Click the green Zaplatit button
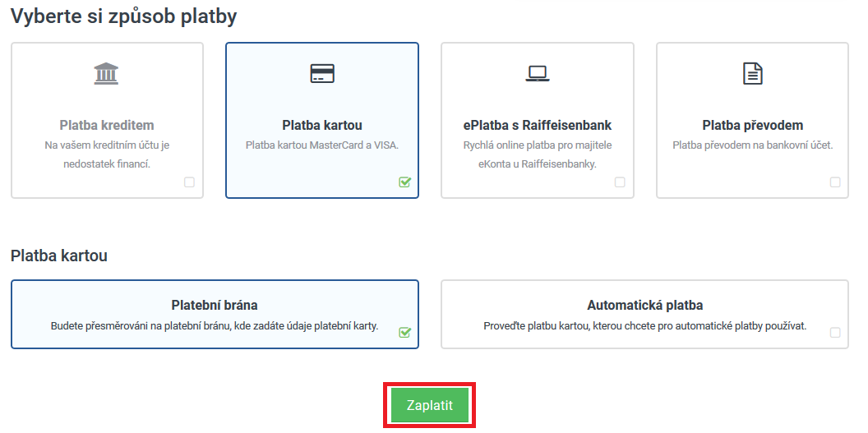868x433 pixels. pos(430,405)
